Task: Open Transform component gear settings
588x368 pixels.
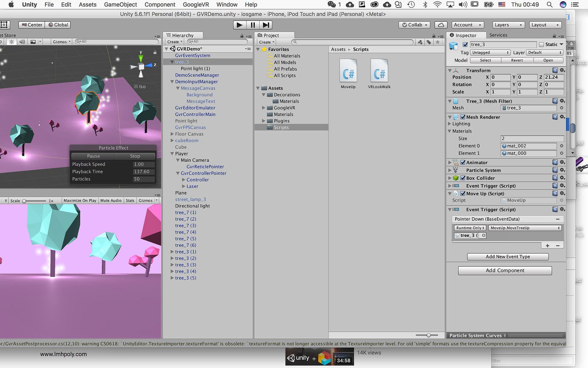Action: 562,70
